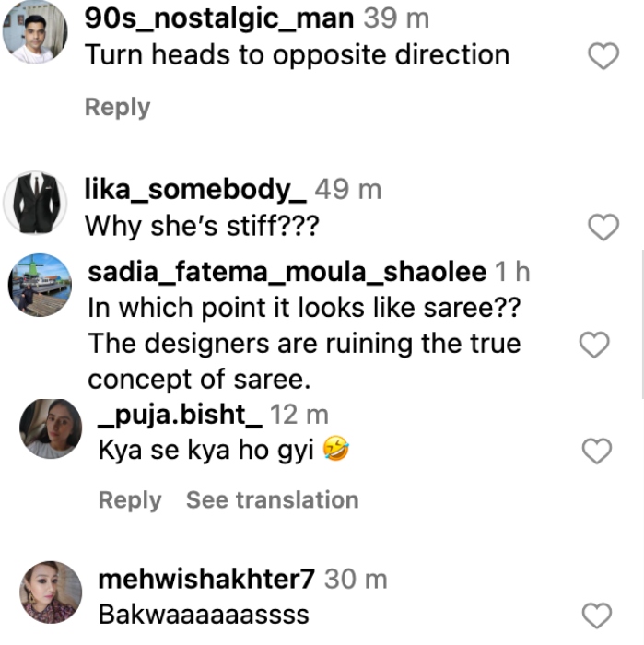Tap the heart on sadia_fatema_moula_shaolee's comment

(x=593, y=345)
